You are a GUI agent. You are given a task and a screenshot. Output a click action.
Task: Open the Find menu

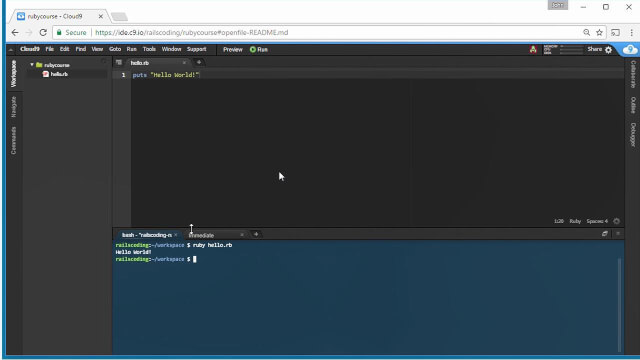pyautogui.click(x=80, y=49)
